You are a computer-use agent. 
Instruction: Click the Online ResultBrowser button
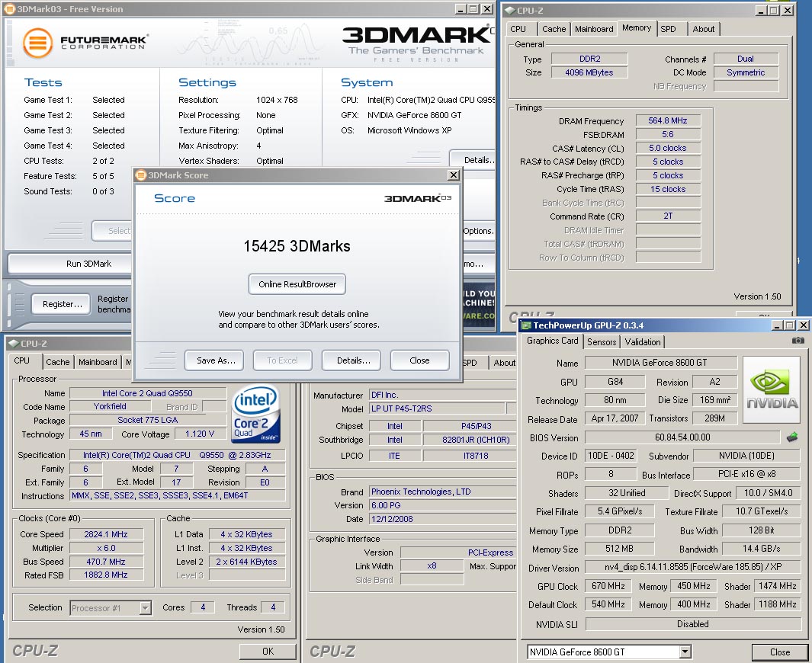297,284
